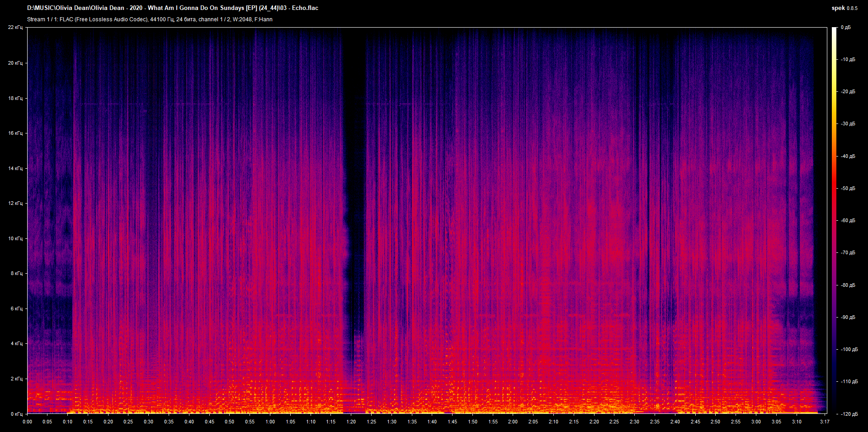The height and width of the screenshot is (432, 868).
Task: Click the 0:30 time axis label
Action: (x=149, y=422)
